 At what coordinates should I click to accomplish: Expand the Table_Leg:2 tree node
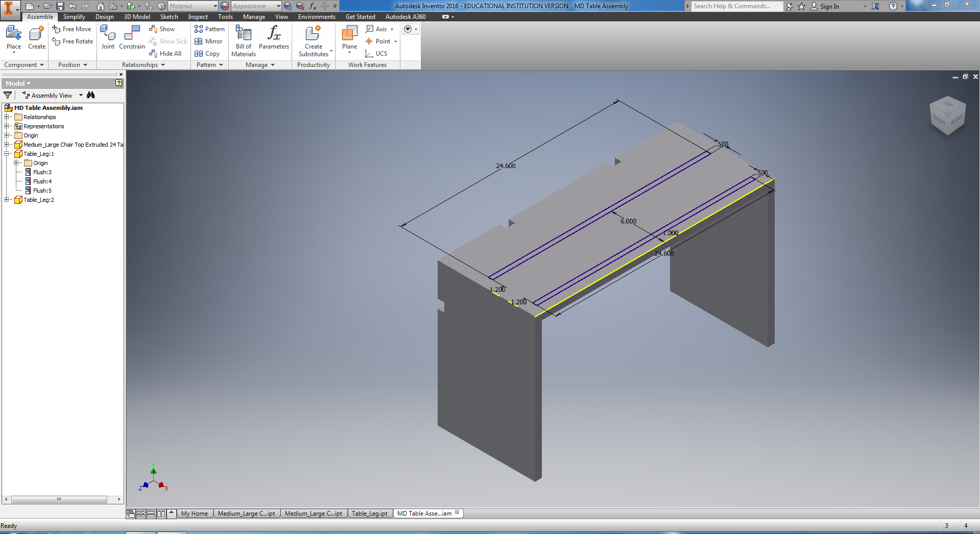pyautogui.click(x=7, y=200)
